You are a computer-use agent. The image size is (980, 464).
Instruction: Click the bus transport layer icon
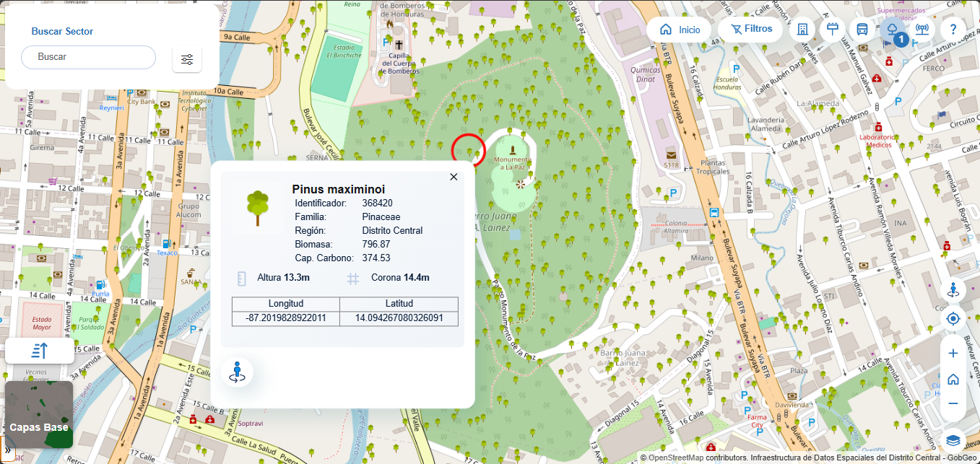pos(862,30)
